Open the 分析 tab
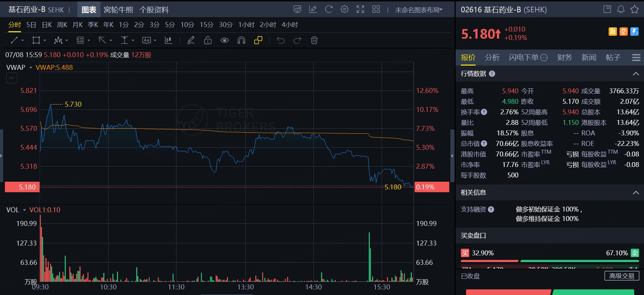This screenshot has height=295, width=644. click(492, 58)
